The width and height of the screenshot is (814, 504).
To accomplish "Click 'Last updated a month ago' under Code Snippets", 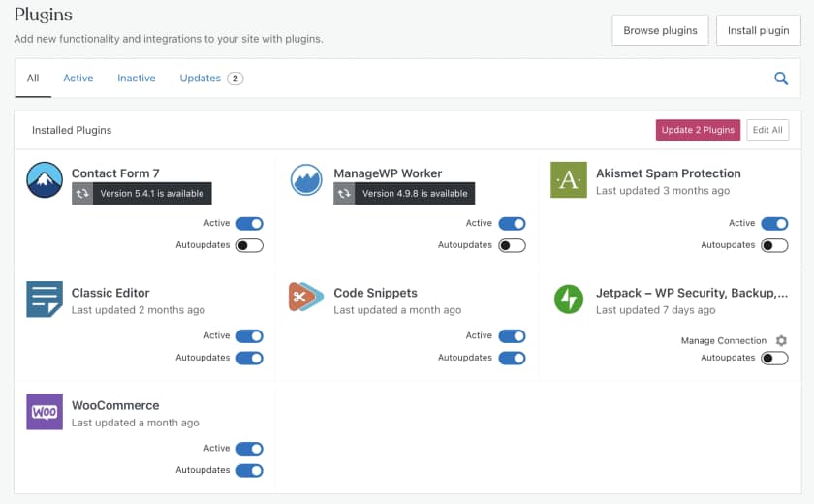I will pyautogui.click(x=397, y=310).
